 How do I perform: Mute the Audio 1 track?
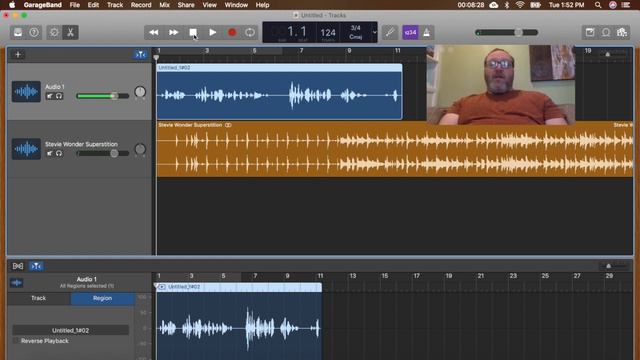coord(50,96)
